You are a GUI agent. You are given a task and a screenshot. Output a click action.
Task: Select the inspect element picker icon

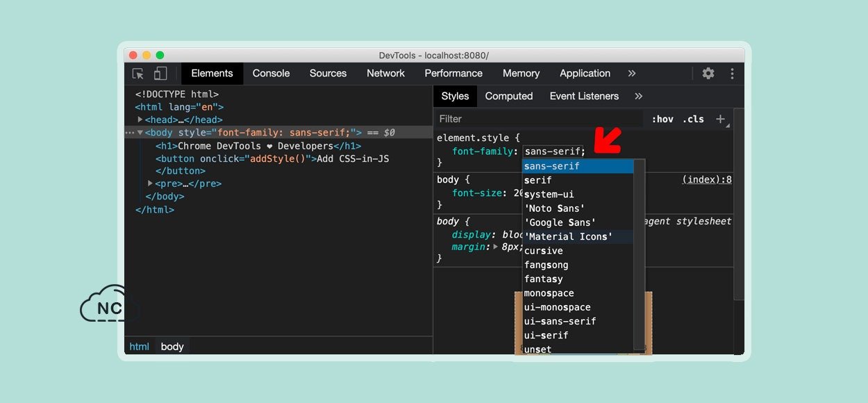click(x=138, y=74)
